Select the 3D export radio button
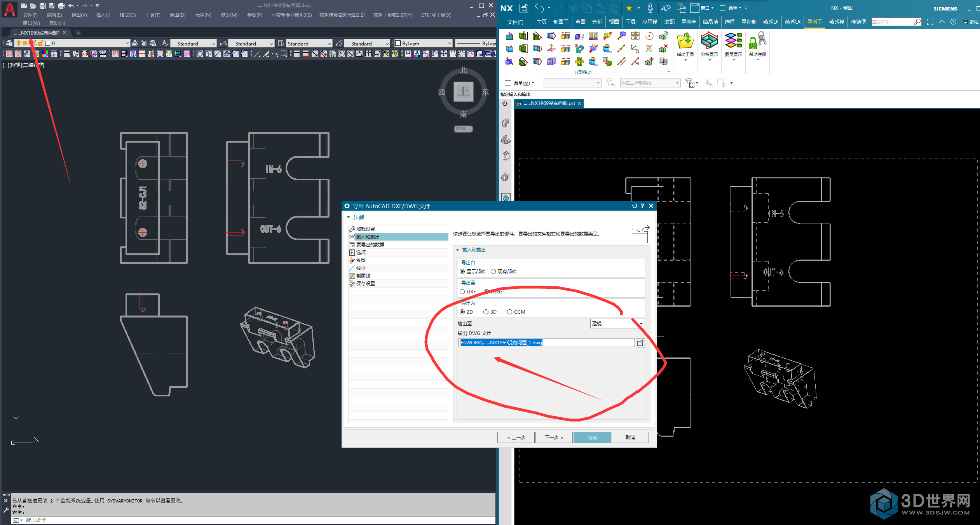This screenshot has width=980, height=525. coord(486,312)
